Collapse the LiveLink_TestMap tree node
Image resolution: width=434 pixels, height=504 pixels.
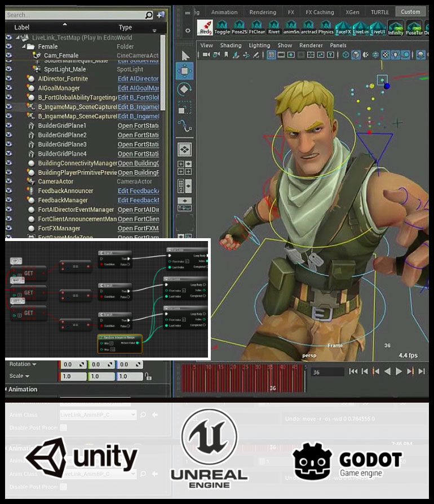[x=17, y=37]
